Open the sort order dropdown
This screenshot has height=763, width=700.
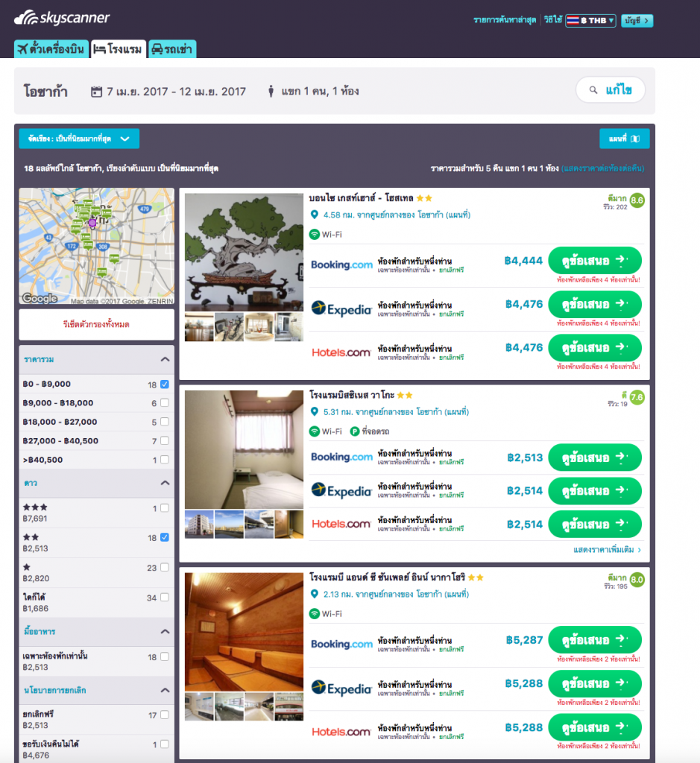[79, 139]
